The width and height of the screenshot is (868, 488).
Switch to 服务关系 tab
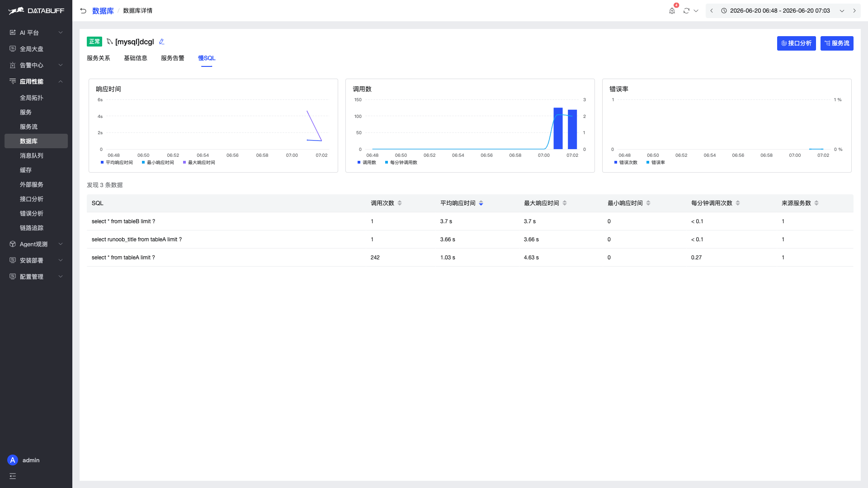pos(99,58)
